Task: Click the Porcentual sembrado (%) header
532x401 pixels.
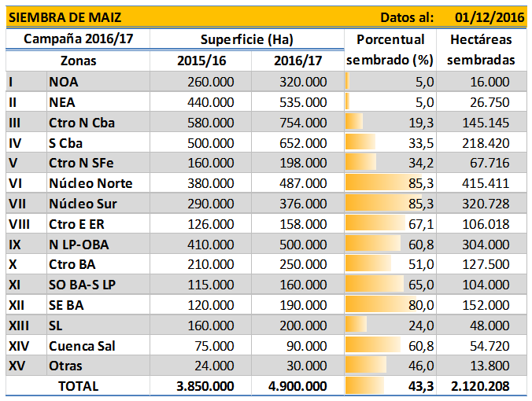Action: click(390, 50)
